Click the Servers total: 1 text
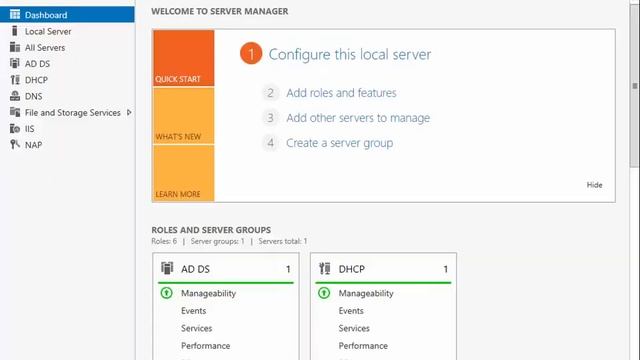 coord(283,241)
